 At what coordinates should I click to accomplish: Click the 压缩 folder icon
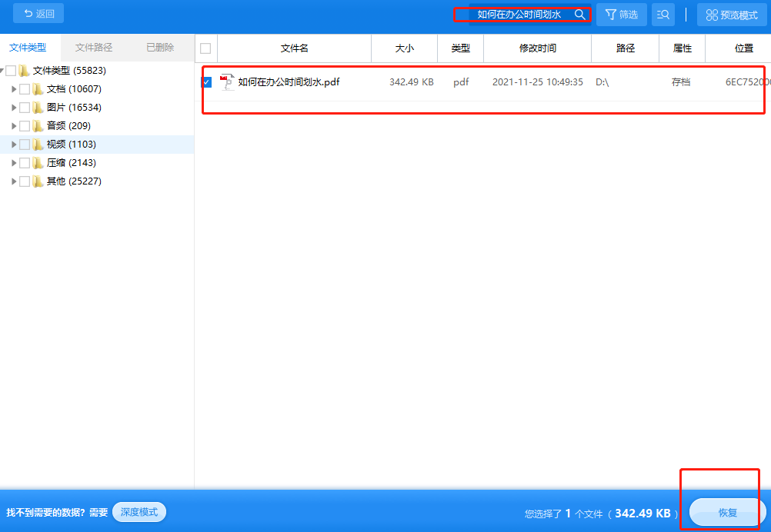[x=38, y=163]
